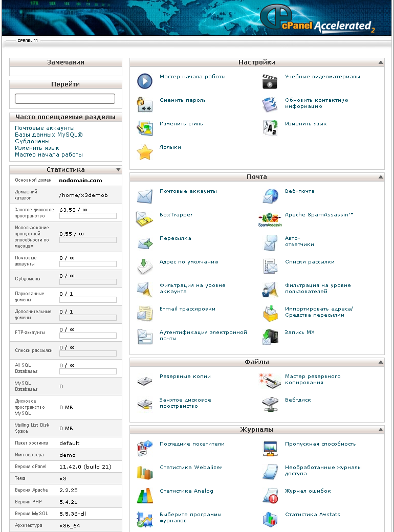Click the nodomain.com domain text

[80, 180]
